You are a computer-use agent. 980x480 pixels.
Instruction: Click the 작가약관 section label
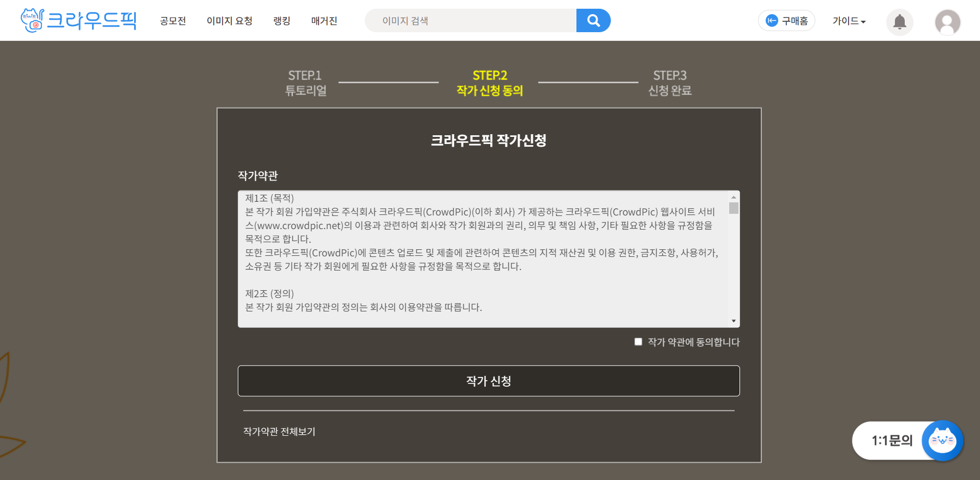point(258,176)
